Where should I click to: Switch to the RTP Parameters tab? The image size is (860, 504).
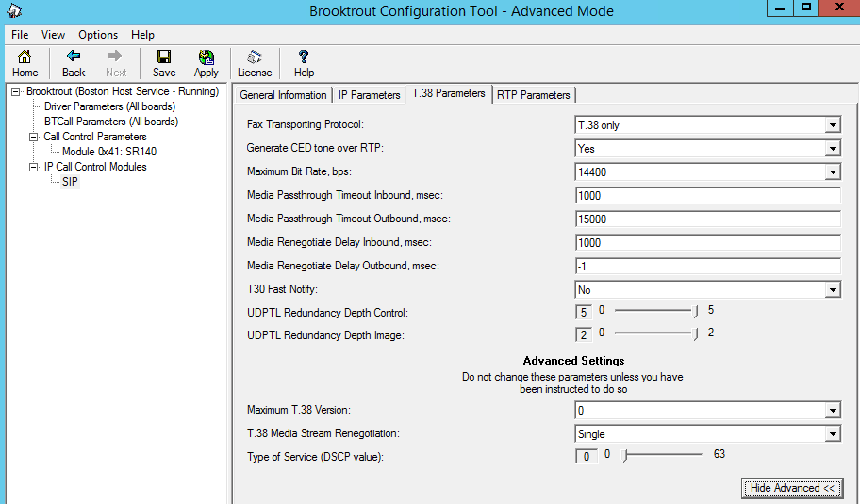tap(534, 95)
